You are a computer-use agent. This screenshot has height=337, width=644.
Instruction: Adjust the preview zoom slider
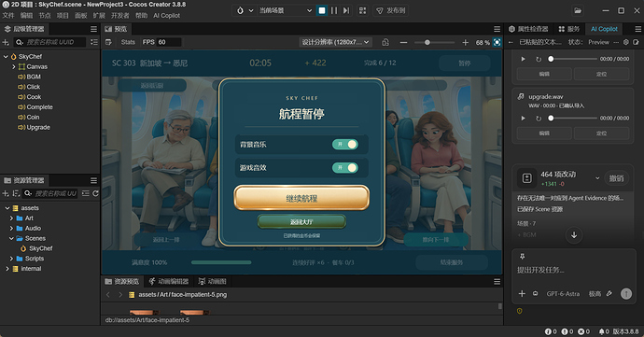coord(434,42)
